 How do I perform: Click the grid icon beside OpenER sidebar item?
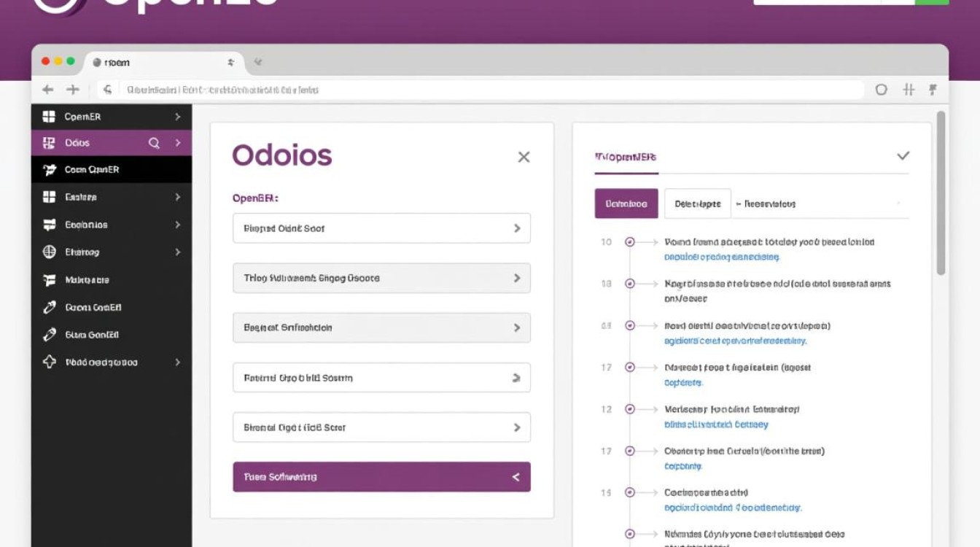point(50,117)
